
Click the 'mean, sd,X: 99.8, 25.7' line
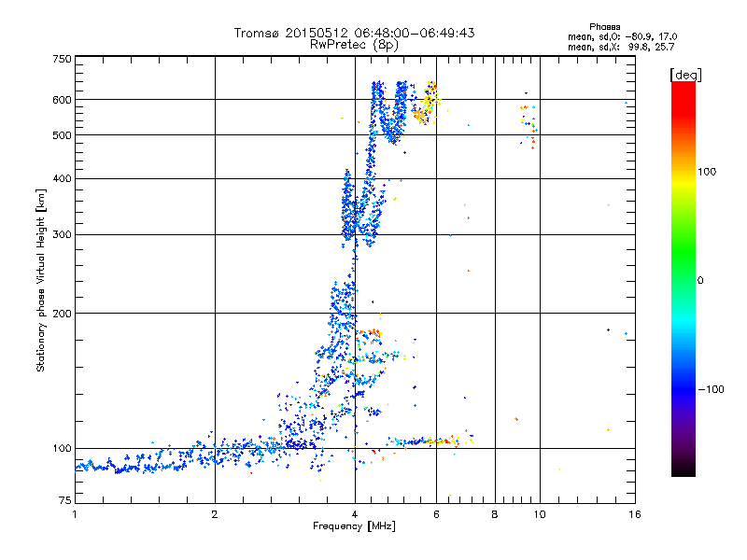[621, 47]
